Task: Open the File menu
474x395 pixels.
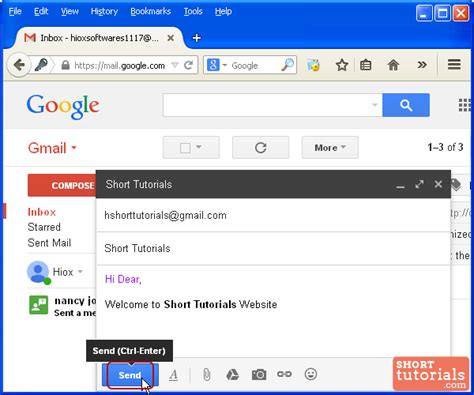Action: tap(15, 11)
